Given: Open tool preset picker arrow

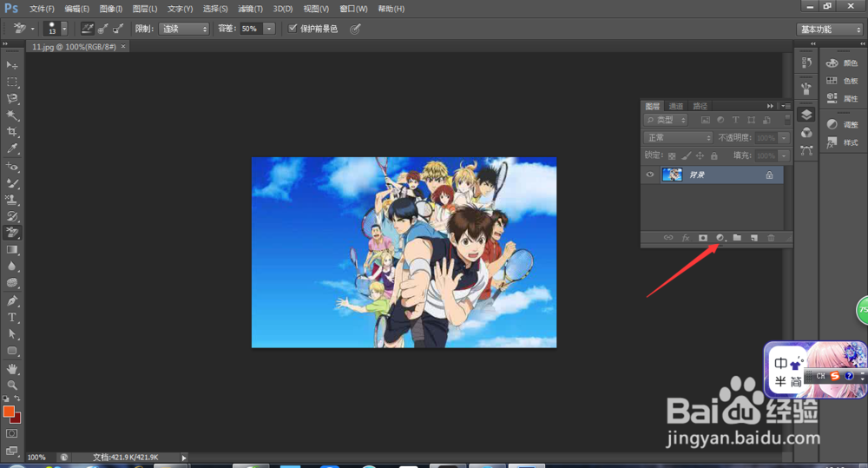Looking at the screenshot, I should pos(33,29).
